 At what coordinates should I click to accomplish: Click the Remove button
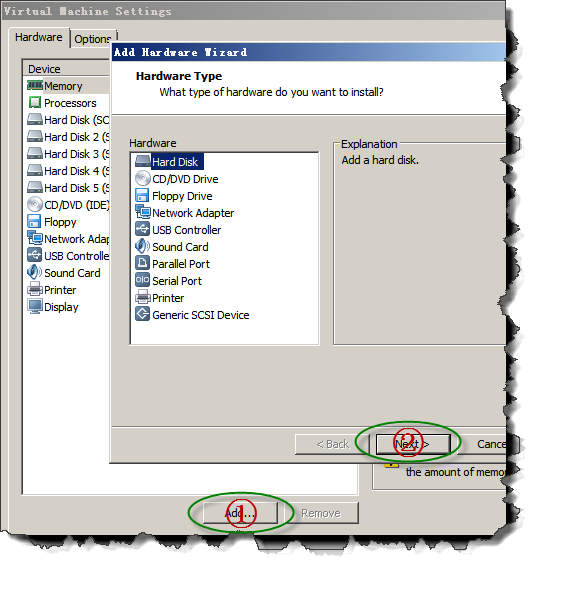point(321,513)
